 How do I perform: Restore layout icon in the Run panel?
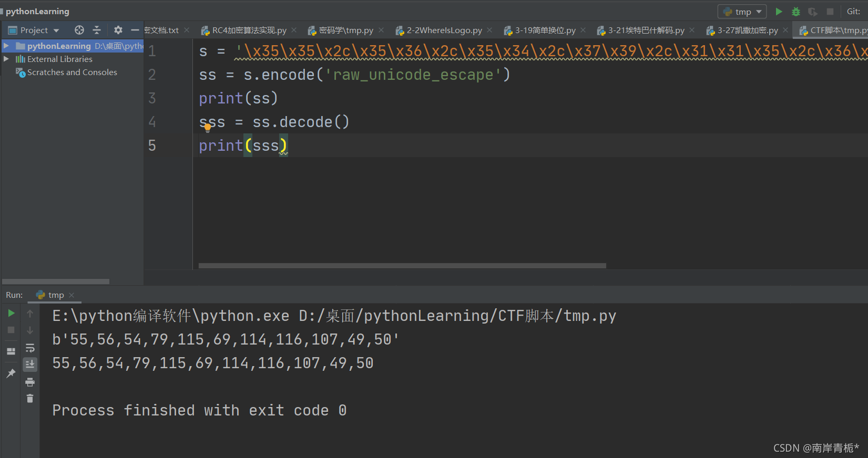[11, 351]
